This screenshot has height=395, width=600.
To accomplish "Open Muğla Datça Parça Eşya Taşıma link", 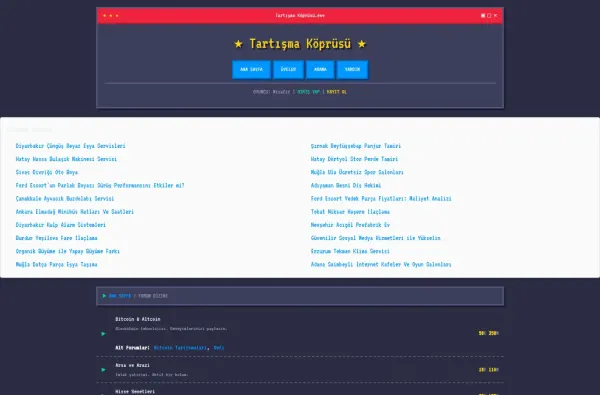I will coord(56,264).
